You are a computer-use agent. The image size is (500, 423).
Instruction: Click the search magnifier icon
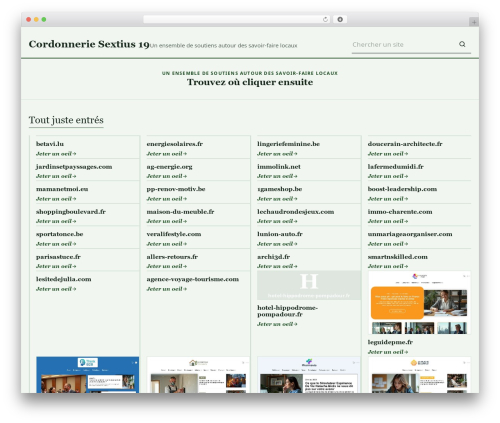tap(462, 44)
